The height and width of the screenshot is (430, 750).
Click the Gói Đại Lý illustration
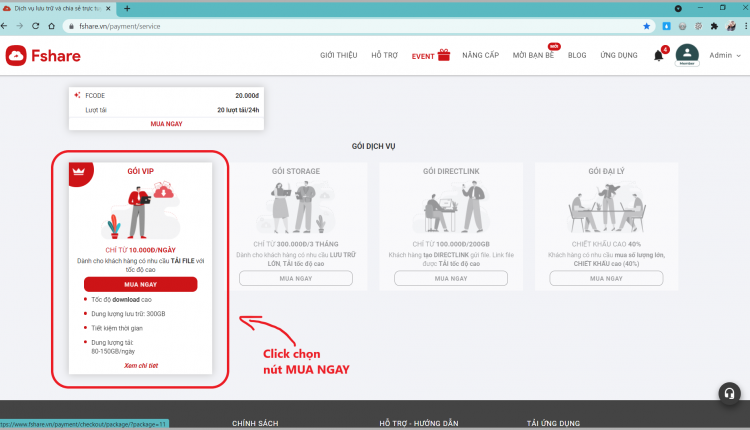[x=606, y=207]
